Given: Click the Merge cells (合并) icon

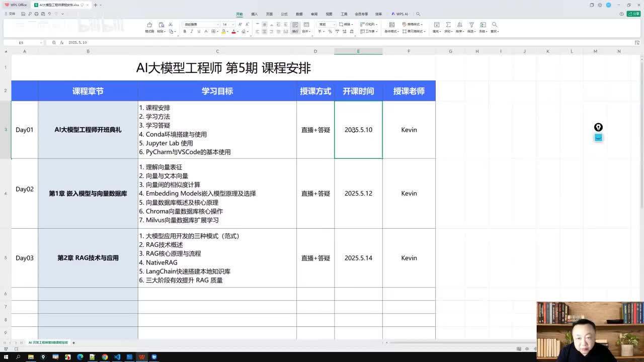Looking at the screenshot, I should tap(306, 25).
